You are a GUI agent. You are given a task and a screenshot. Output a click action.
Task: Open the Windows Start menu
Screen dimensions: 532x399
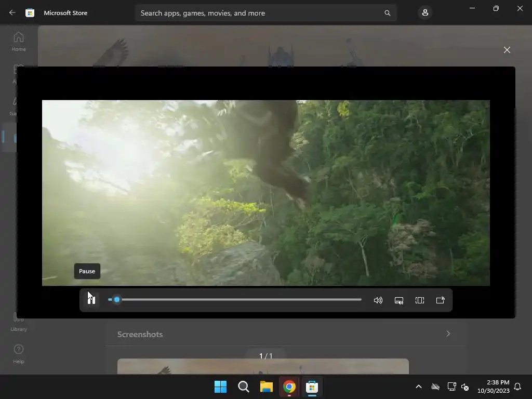click(x=220, y=387)
